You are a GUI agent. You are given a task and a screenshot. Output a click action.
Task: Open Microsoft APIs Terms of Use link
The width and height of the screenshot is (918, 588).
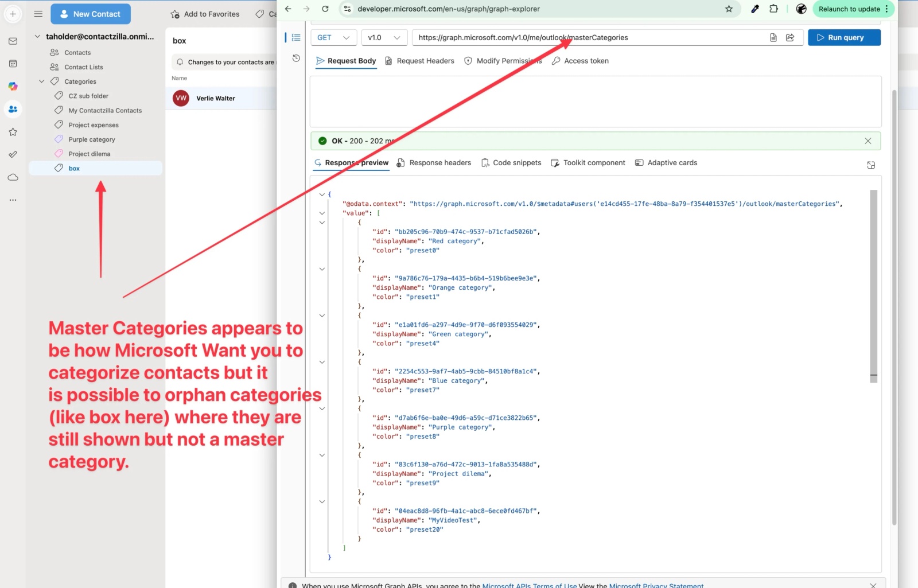(530, 585)
